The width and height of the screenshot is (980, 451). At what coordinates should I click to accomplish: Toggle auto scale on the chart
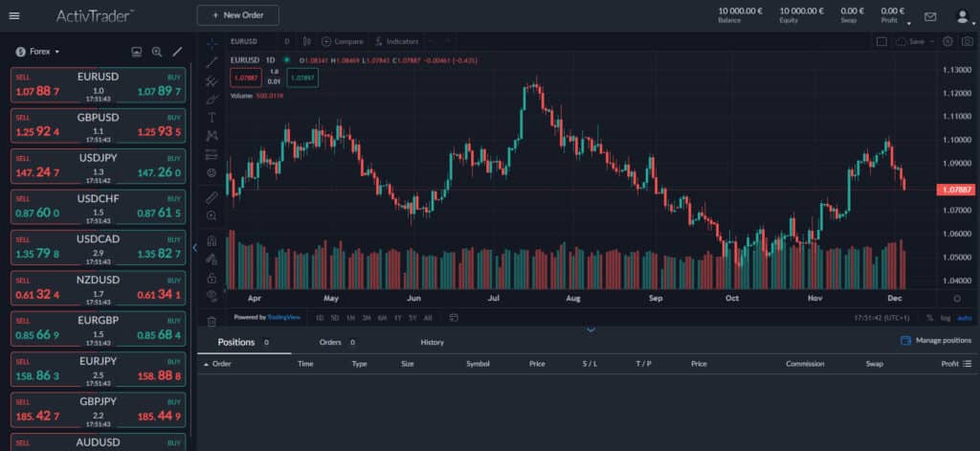tap(964, 317)
